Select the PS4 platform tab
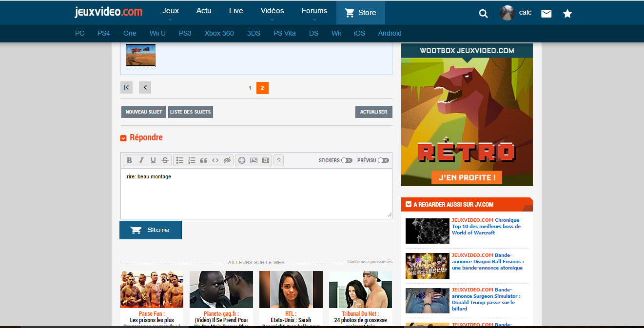The width and height of the screenshot is (644, 328). click(x=104, y=33)
